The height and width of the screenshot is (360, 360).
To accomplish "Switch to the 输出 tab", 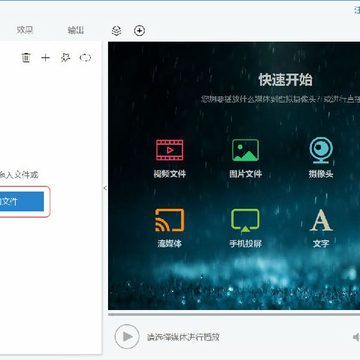I will pyautogui.click(x=76, y=30).
